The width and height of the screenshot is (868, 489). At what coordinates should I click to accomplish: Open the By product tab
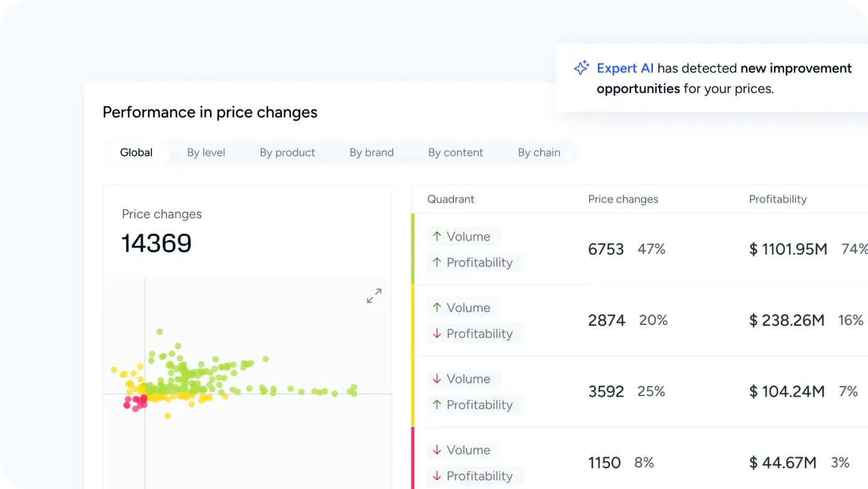[x=287, y=153]
